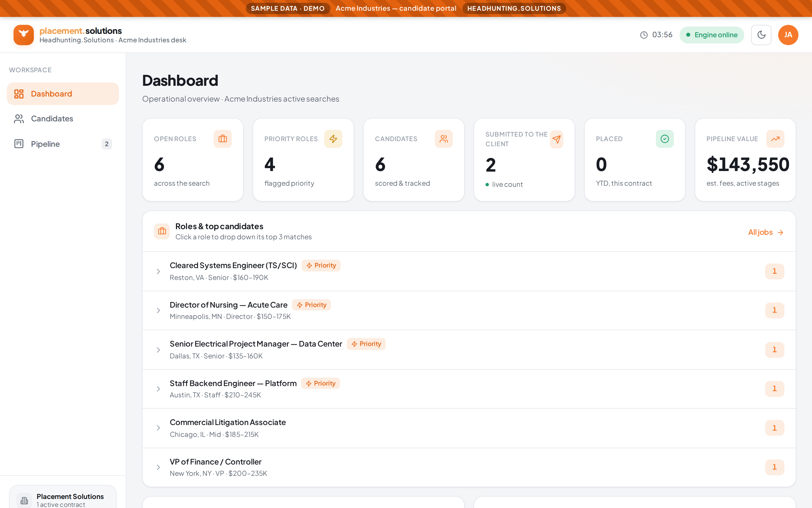This screenshot has height=508, width=812.
Task: Open the All jobs link
Action: tap(766, 232)
